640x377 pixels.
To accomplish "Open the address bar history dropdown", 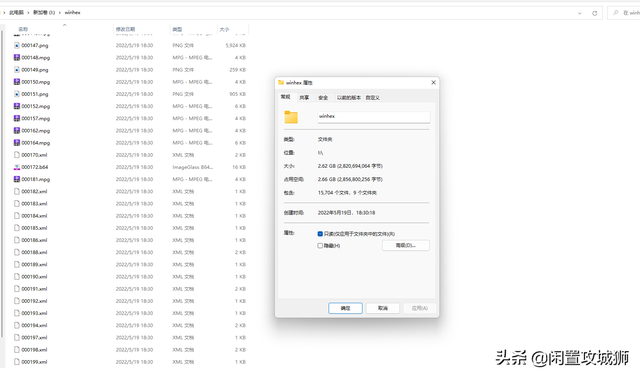I will [580, 13].
